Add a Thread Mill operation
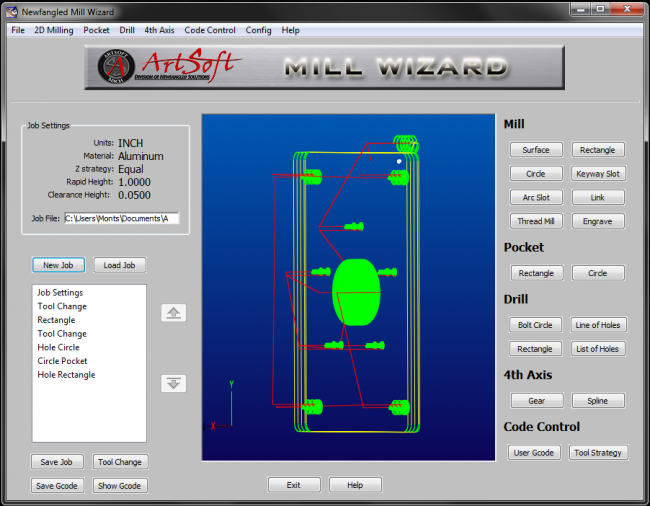Viewport: 650px width, 506px height. pos(536,221)
